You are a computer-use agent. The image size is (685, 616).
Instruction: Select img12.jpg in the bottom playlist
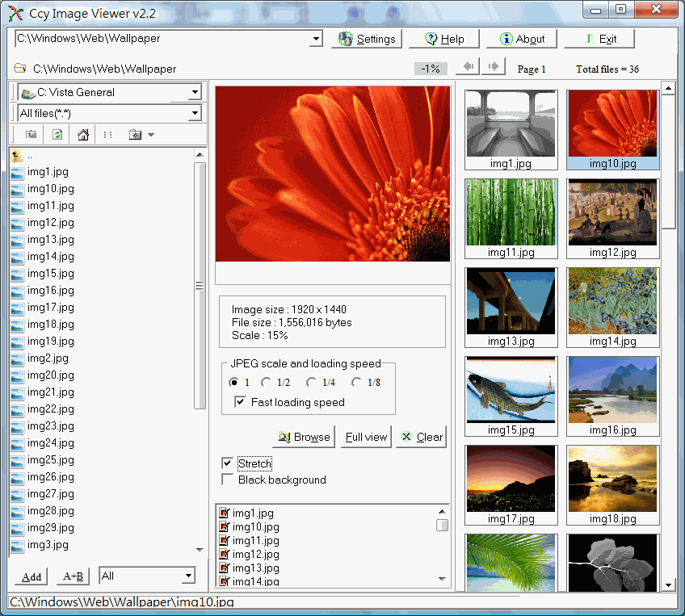point(255,555)
